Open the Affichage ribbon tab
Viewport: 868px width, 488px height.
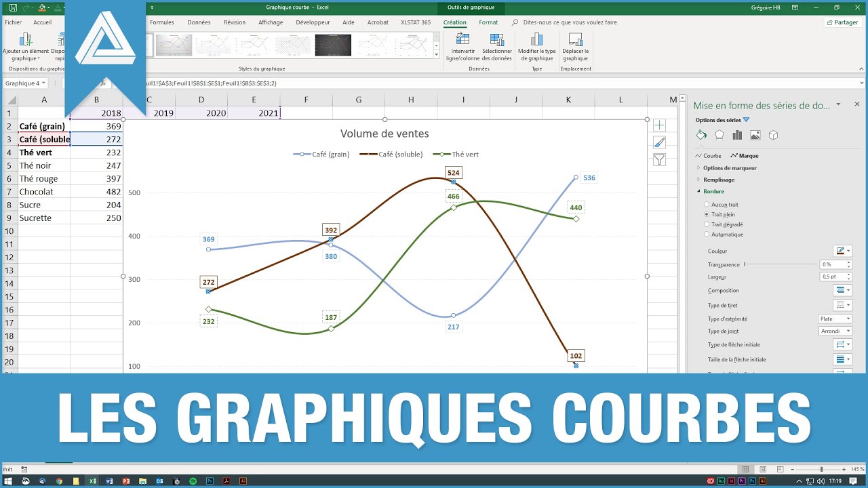(271, 22)
